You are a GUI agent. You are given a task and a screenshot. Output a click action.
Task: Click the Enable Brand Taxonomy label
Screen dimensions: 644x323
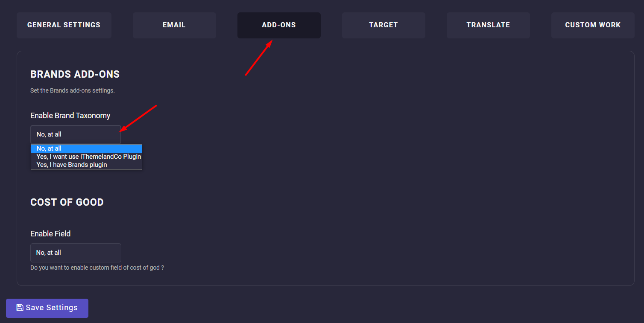[x=70, y=116]
